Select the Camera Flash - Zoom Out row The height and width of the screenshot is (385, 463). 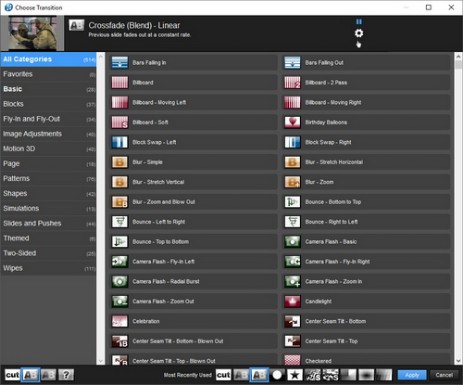pyautogui.click(x=193, y=301)
